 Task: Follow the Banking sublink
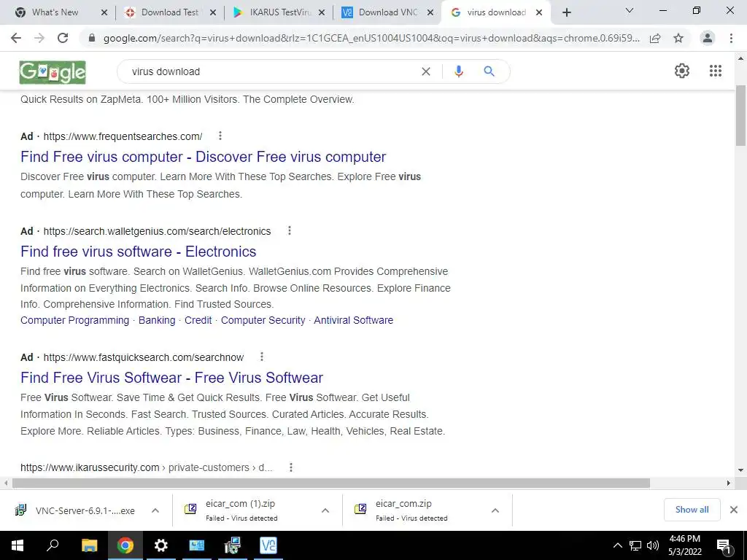pos(157,320)
